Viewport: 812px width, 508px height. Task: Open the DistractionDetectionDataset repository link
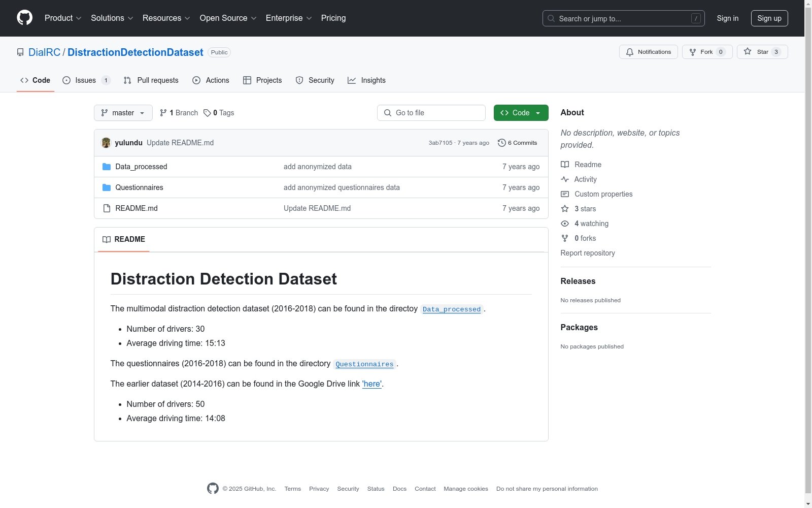(x=136, y=52)
